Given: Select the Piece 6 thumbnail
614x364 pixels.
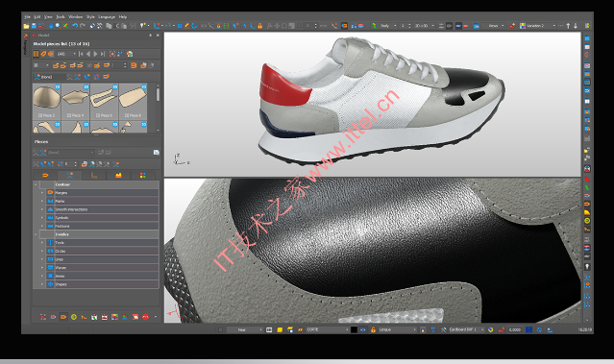Looking at the screenshot, I should [x=134, y=102].
